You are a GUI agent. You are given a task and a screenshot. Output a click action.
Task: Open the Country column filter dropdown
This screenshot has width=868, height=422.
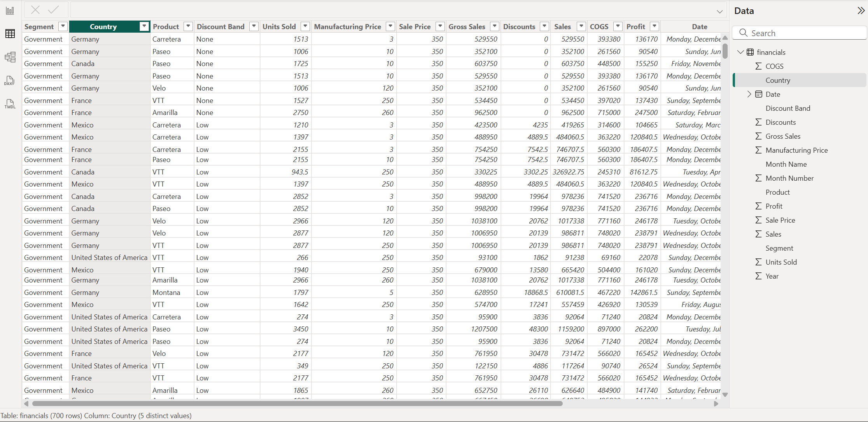[144, 26]
